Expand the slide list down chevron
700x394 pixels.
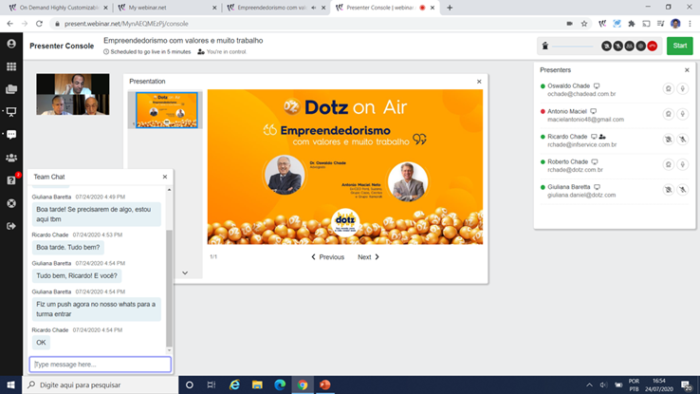185,273
